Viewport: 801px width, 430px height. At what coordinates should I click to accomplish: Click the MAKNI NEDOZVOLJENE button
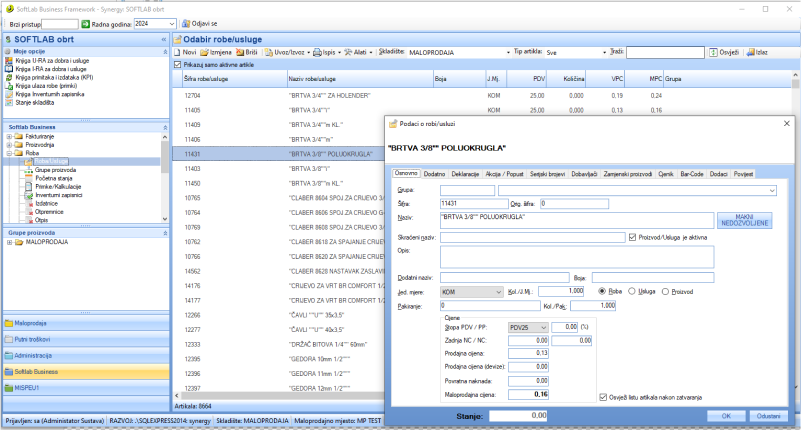(746, 219)
